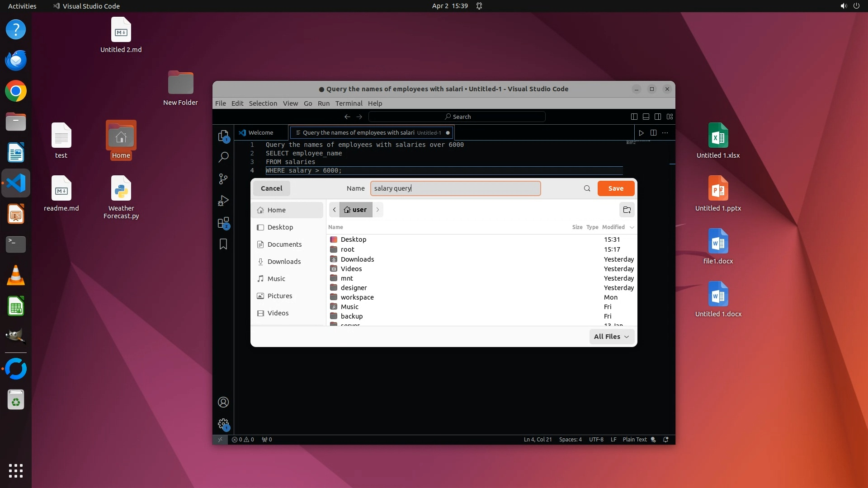The image size is (868, 488).
Task: Open the Search view in activity bar
Action: [223, 157]
